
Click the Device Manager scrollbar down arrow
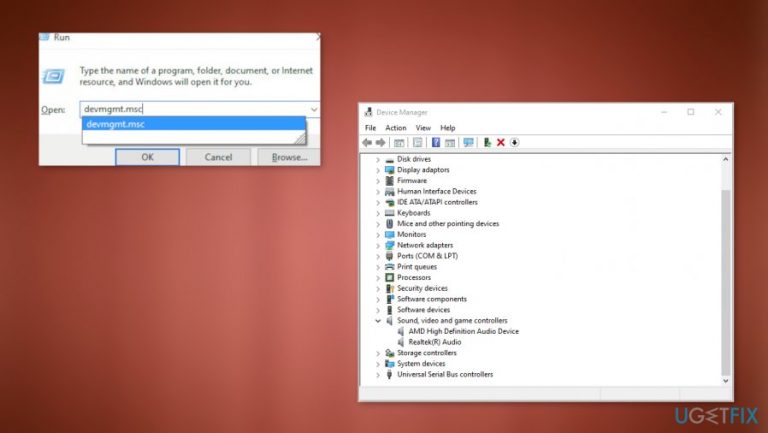click(x=725, y=381)
